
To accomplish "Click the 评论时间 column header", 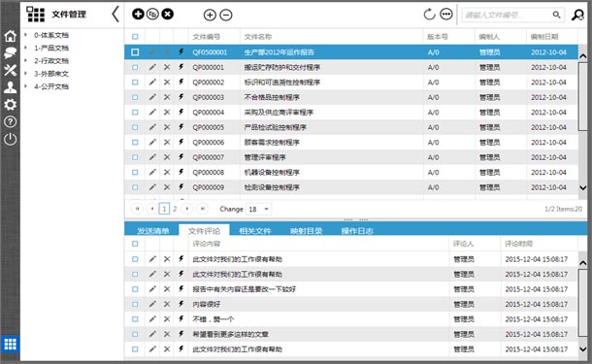I will click(518, 244).
